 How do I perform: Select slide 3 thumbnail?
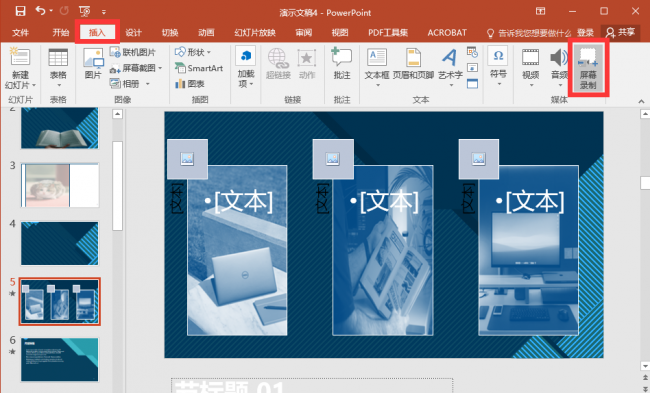(x=60, y=185)
